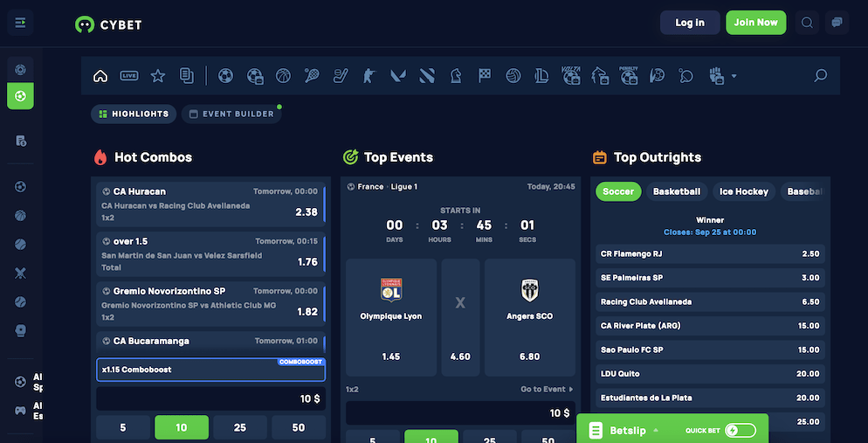The width and height of the screenshot is (868, 443).
Task: Select stake 10 under Hot Combos
Action: click(182, 427)
